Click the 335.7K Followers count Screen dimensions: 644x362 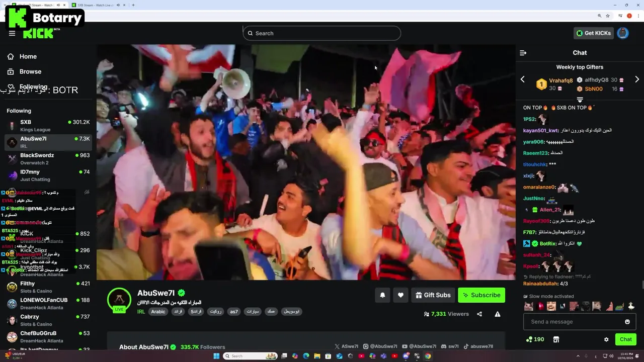pyautogui.click(x=203, y=347)
